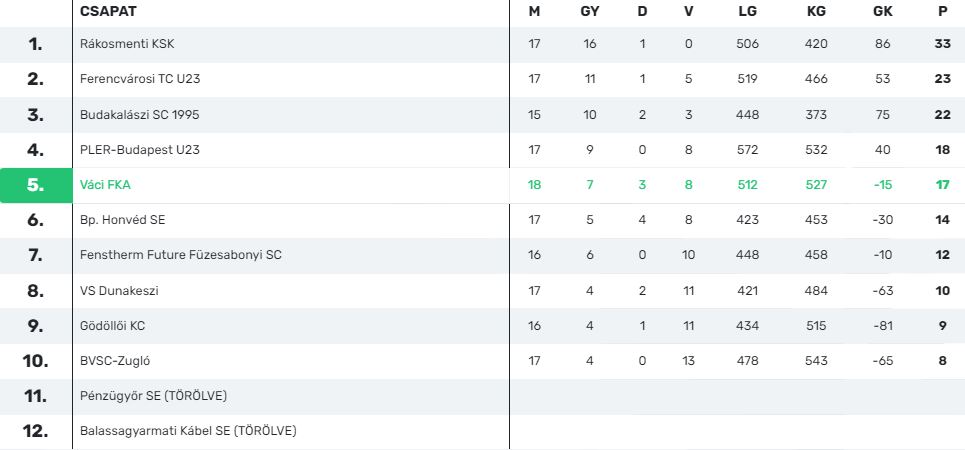The height and width of the screenshot is (450, 965).
Task: Sort by the CSAPAT column header
Action: (x=108, y=11)
